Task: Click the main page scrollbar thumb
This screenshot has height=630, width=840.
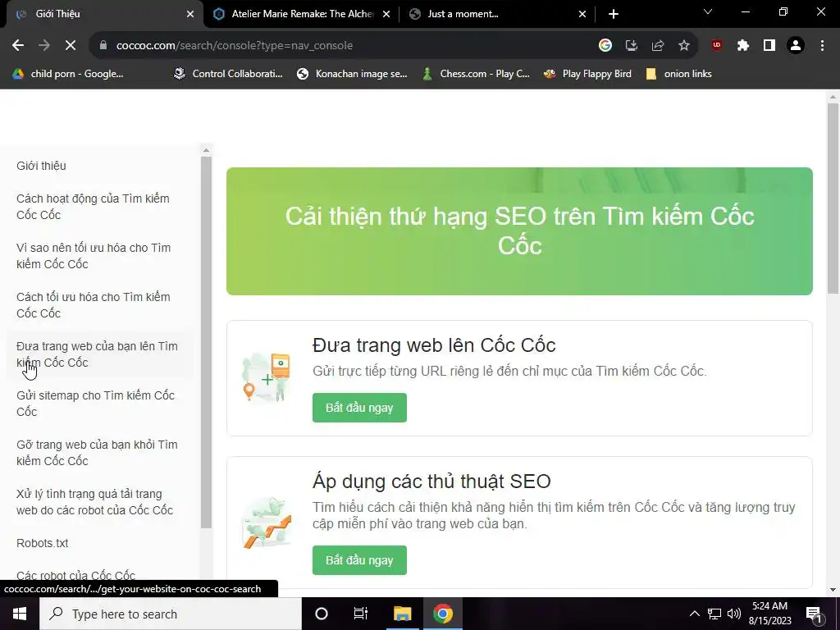Action: [x=833, y=199]
